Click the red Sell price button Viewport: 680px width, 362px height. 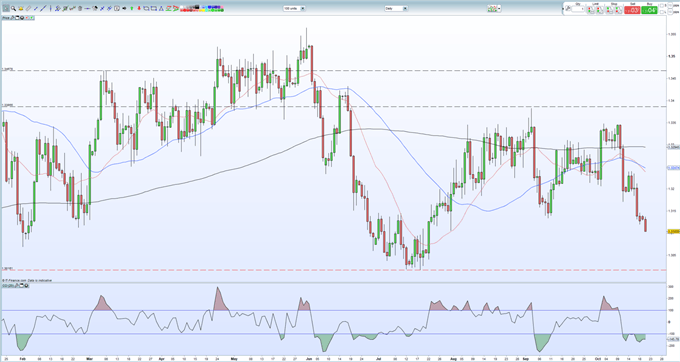[632, 10]
